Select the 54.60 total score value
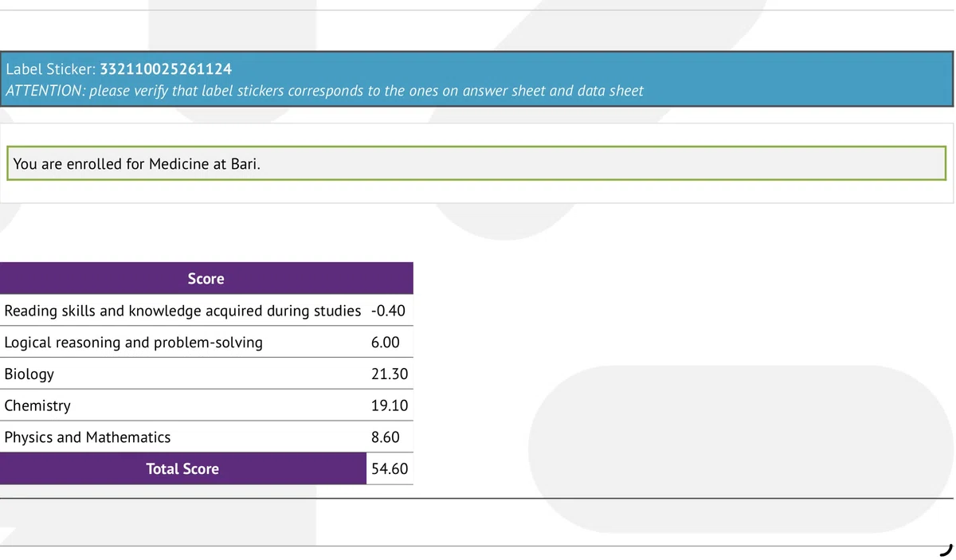This screenshot has width=956, height=560. pyautogui.click(x=390, y=468)
